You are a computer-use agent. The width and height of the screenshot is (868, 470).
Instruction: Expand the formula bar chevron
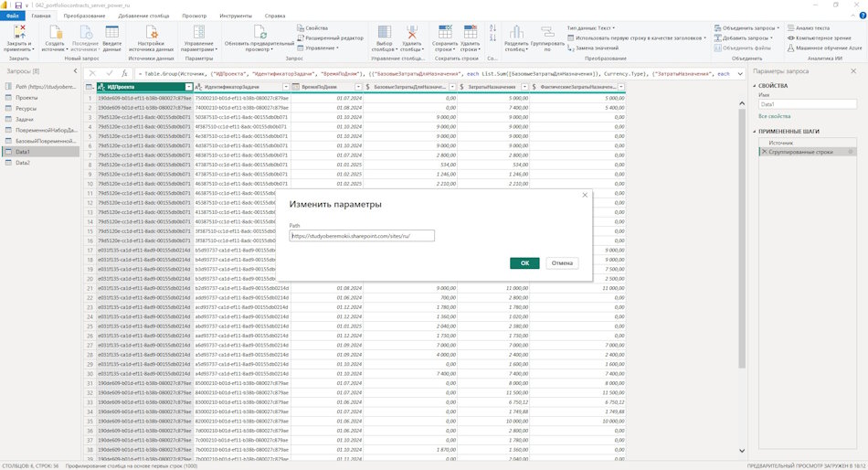[x=740, y=73]
